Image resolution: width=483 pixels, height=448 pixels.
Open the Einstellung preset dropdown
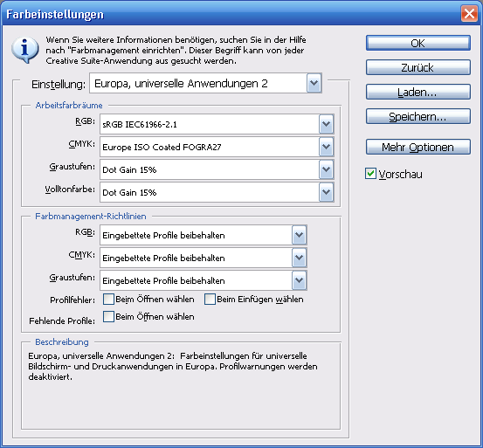click(x=314, y=83)
